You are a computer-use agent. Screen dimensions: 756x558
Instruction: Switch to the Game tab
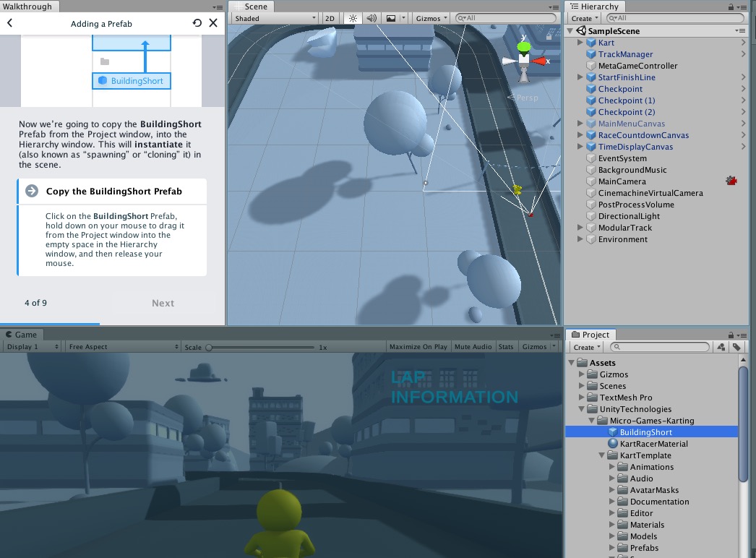(x=22, y=334)
